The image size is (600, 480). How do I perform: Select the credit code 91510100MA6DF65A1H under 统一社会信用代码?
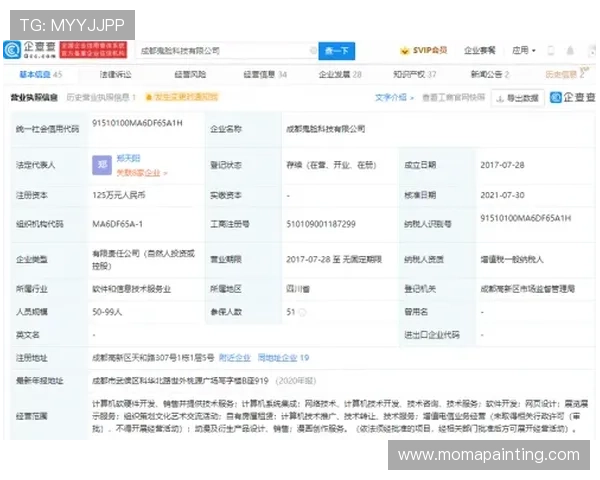point(137,123)
